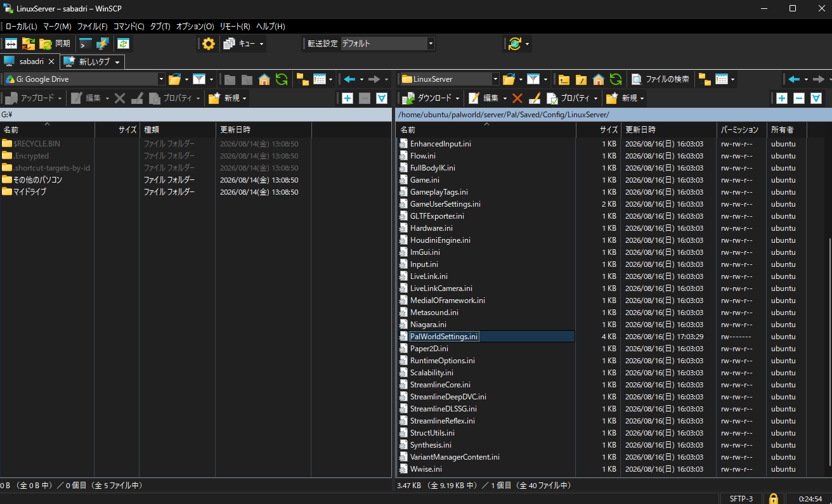Image resolution: width=832 pixels, height=504 pixels.
Task: Expand the remote panel 新規 dropdown arrow
Action: click(x=642, y=98)
